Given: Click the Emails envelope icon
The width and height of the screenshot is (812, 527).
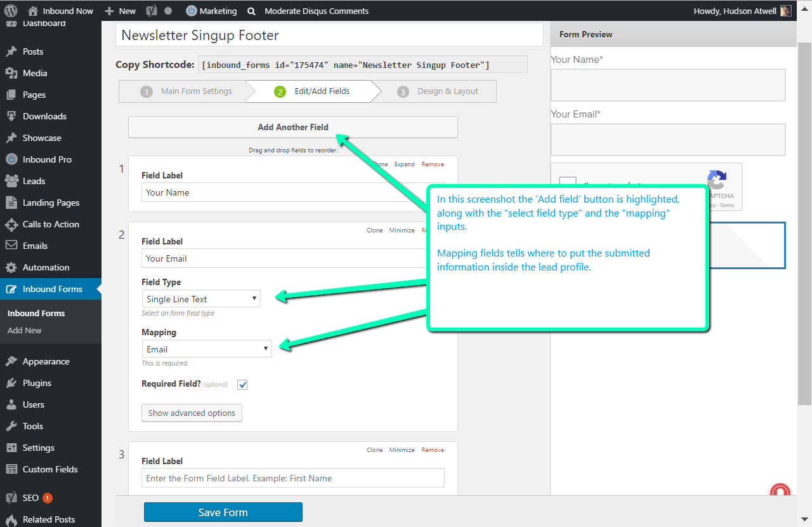Looking at the screenshot, I should point(11,246).
